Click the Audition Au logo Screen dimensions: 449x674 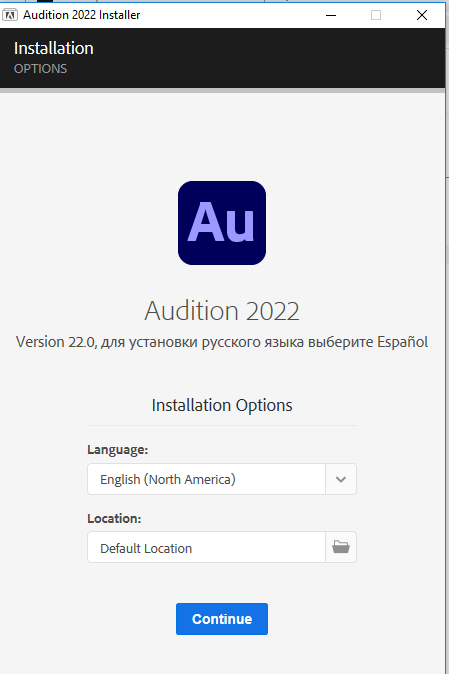point(222,223)
